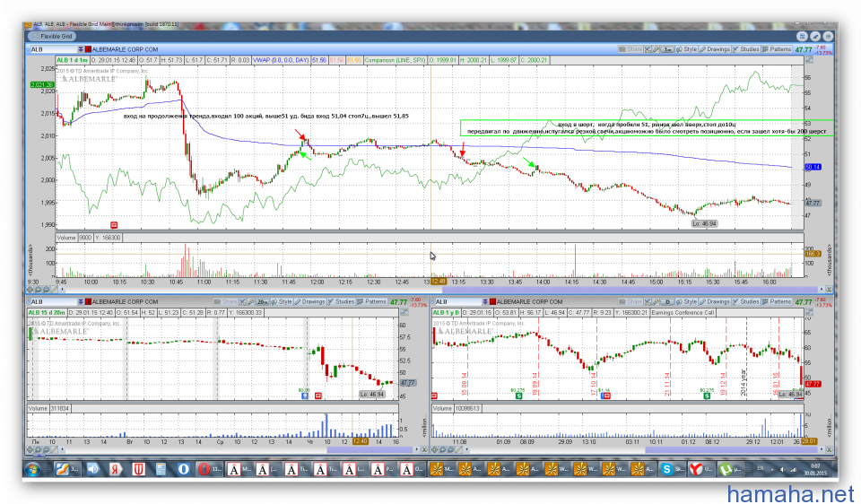This screenshot has height=504, width=861.
Task: Click the VWAP (0.0, 0.0, DAY) study label
Action: [x=281, y=60]
